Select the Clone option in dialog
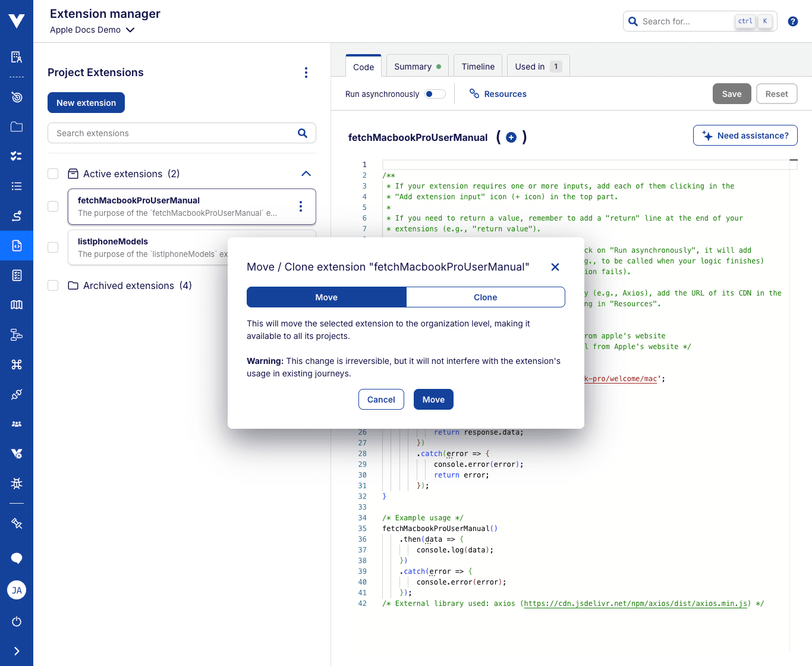812x666 pixels. (x=486, y=297)
